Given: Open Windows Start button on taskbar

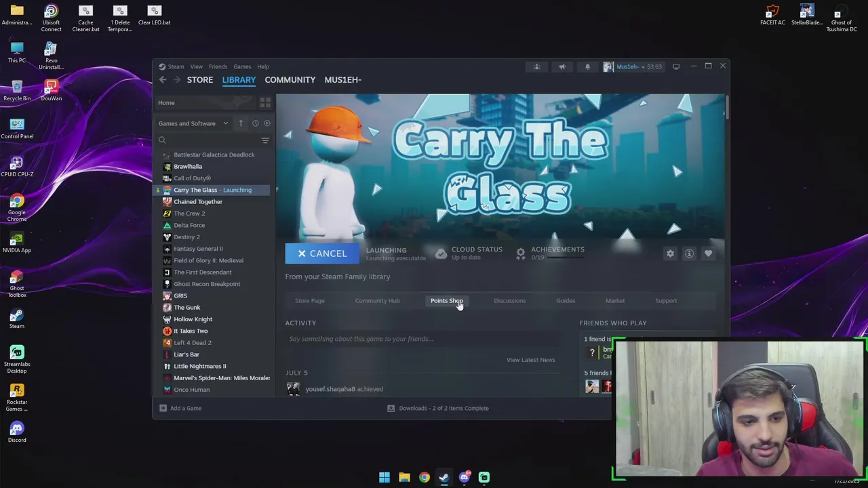Looking at the screenshot, I should click(x=384, y=477).
